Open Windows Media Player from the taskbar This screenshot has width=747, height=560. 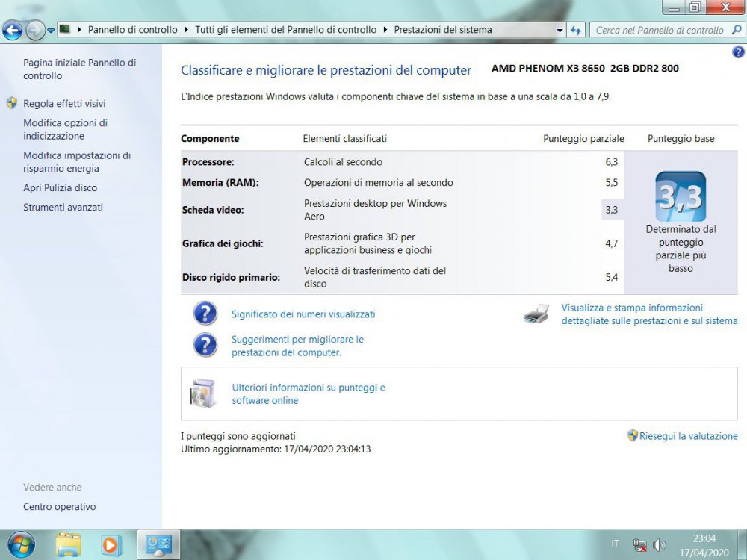(111, 544)
